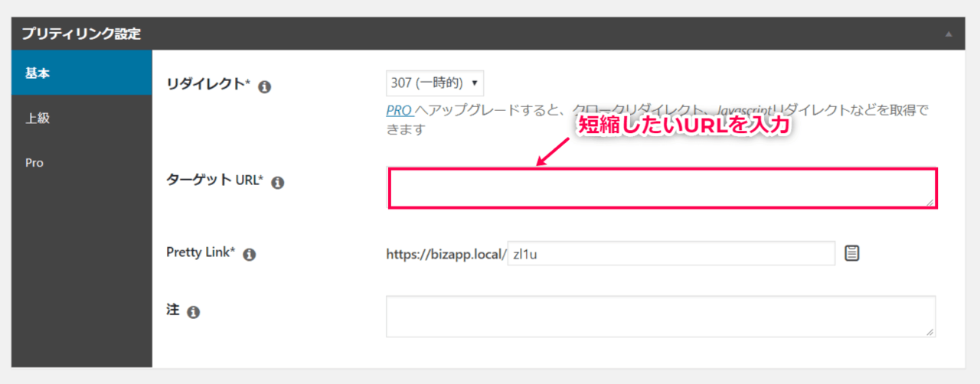Viewport: 980px width, 384px height.
Task: Click the リダイレクト* field label
Action: pos(208,85)
